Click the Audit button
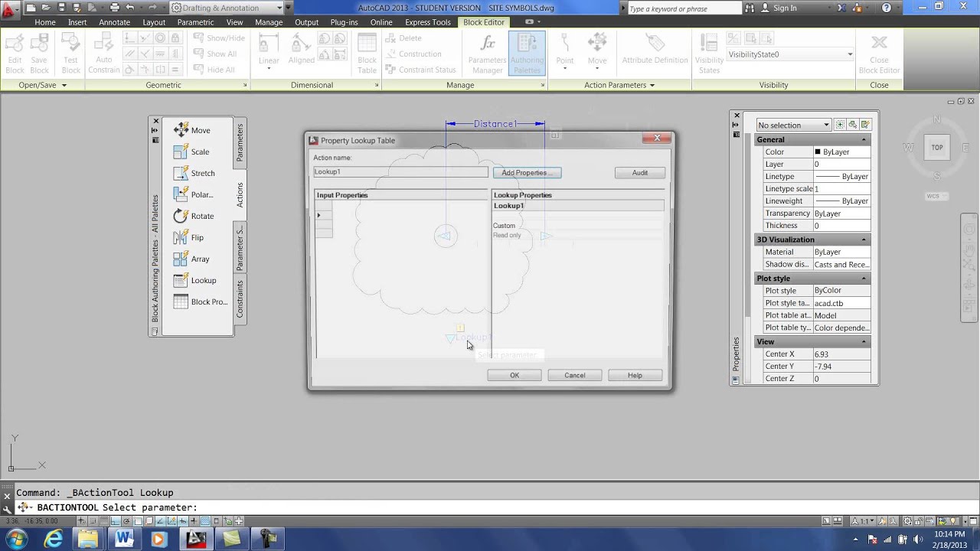Screen dimensions: 980x551 point(639,173)
